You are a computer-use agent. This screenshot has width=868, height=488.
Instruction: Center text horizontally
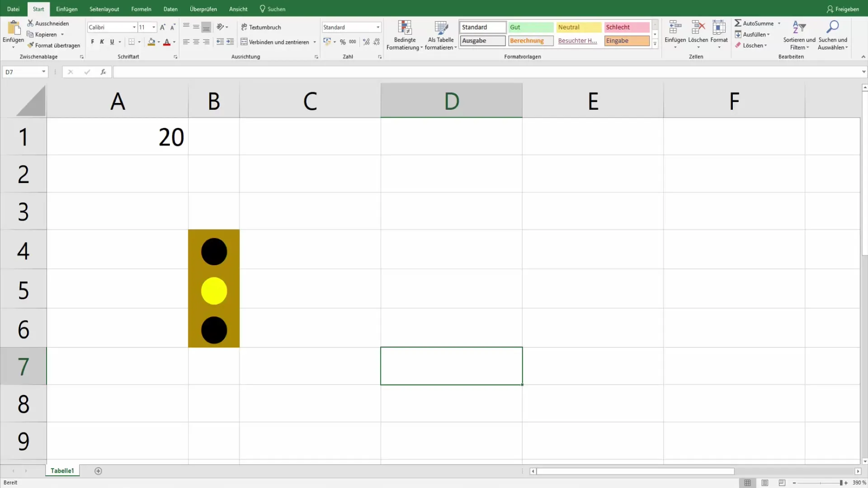pos(196,42)
